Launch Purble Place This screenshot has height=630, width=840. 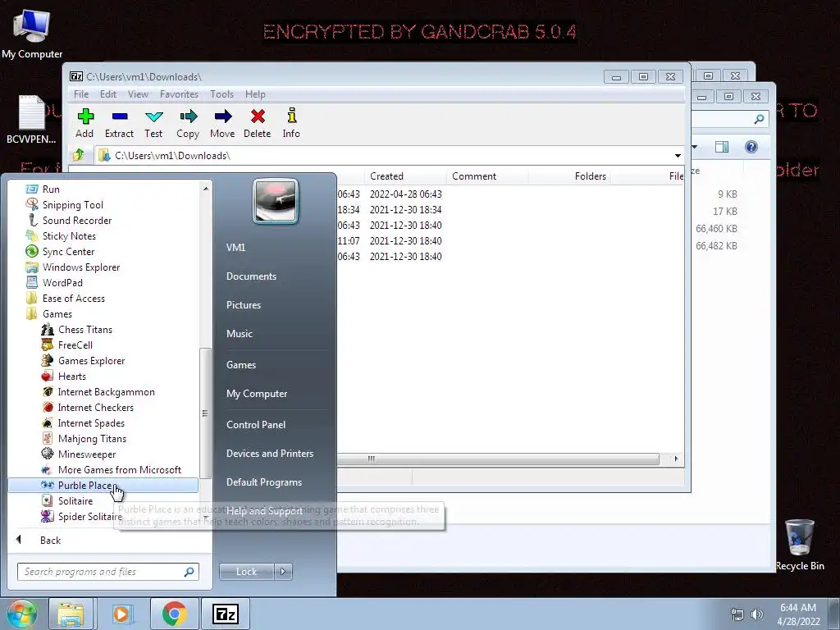point(103,485)
